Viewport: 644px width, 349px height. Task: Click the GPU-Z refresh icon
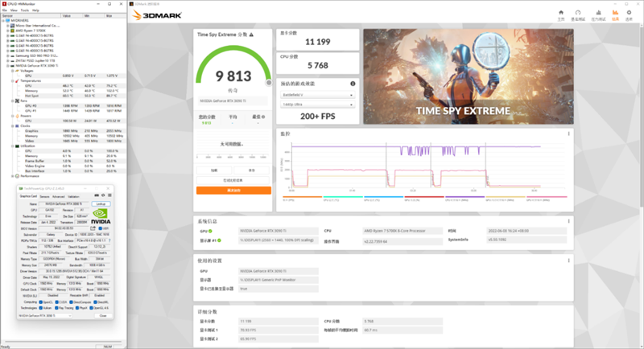coord(103,195)
